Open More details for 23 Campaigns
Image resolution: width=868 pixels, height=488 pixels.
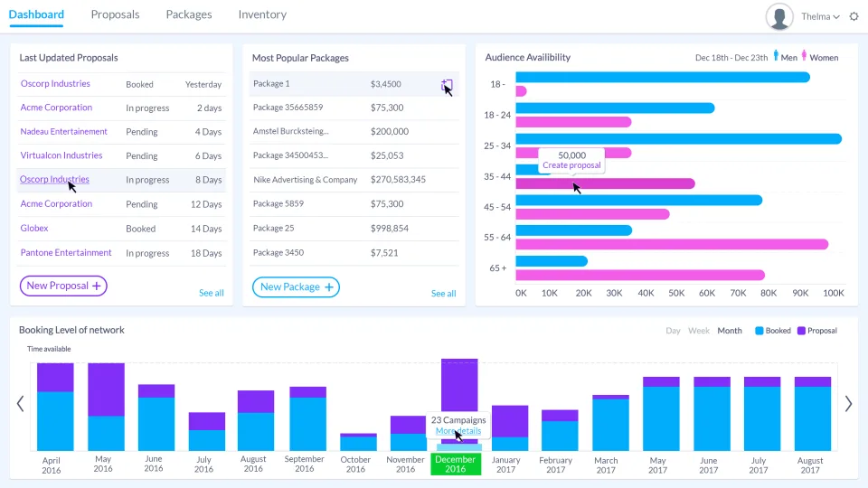(458, 431)
